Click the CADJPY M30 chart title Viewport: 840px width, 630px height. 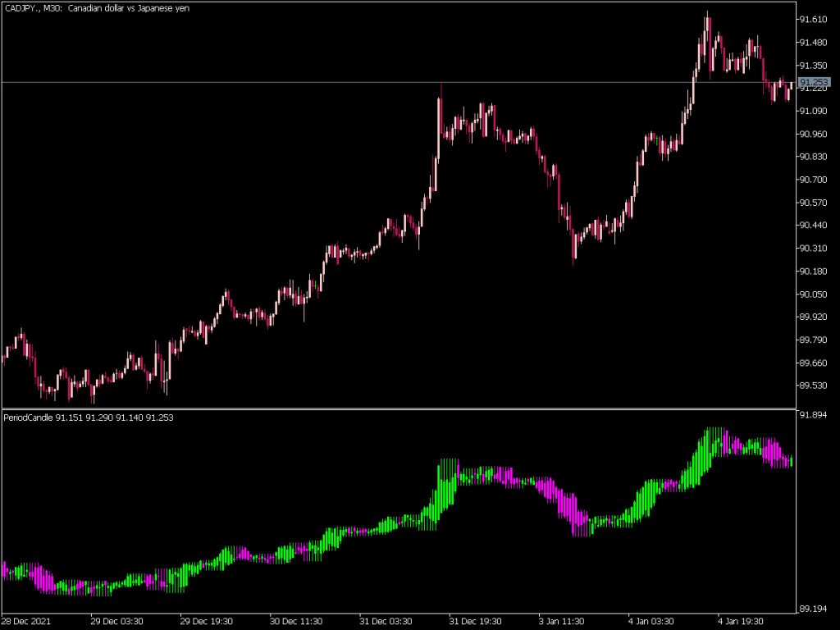tap(94, 8)
